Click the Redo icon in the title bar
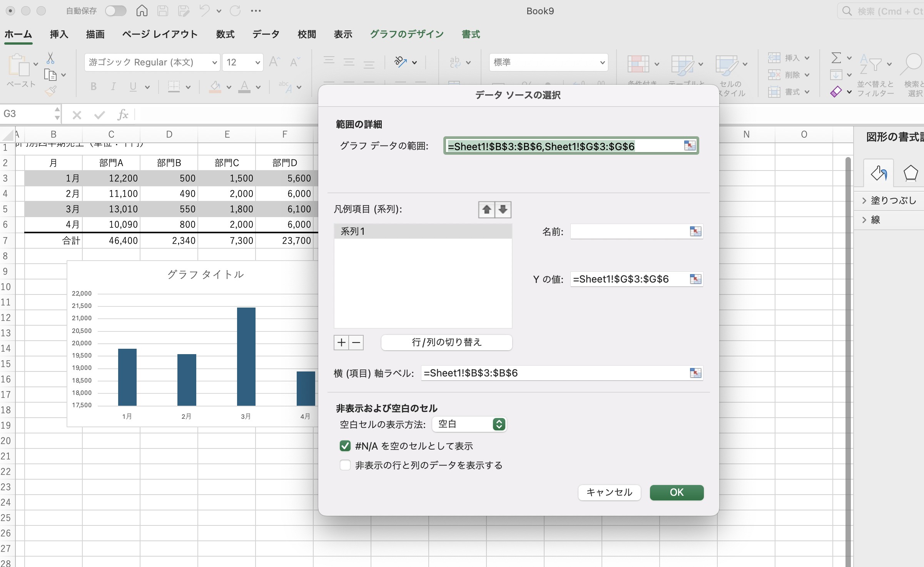The width and height of the screenshot is (924, 567). (x=235, y=11)
